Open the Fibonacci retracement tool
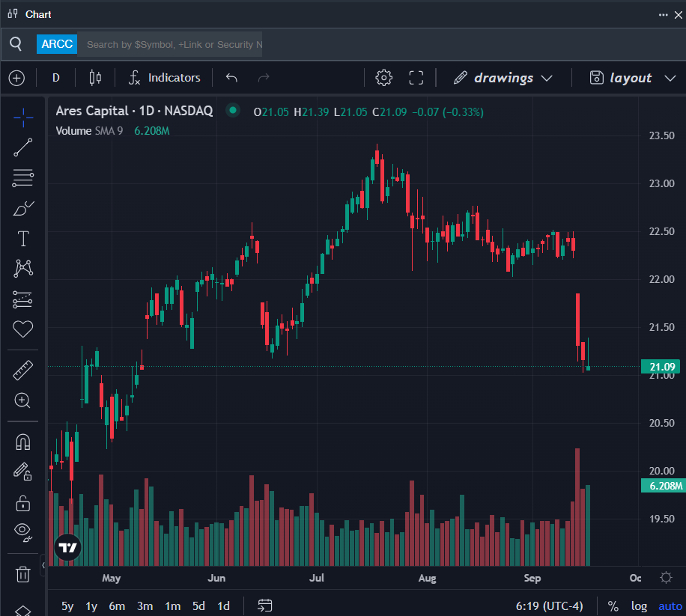 [23, 177]
